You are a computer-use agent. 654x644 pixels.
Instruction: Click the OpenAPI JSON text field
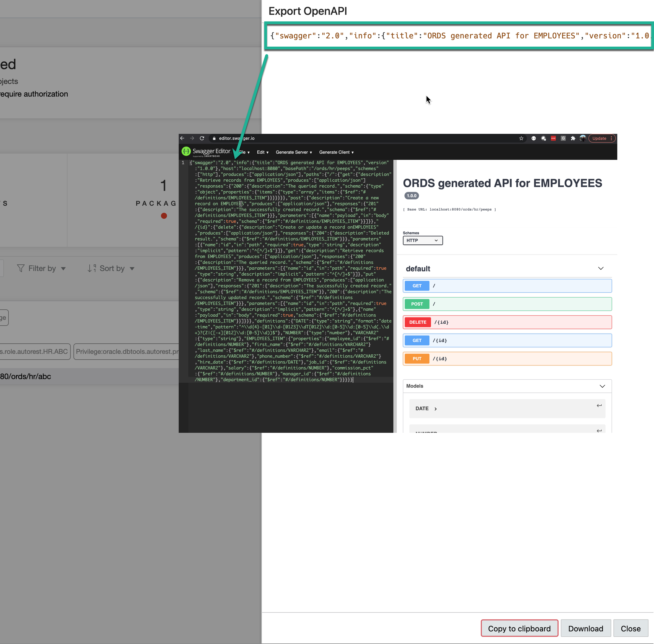click(x=459, y=36)
